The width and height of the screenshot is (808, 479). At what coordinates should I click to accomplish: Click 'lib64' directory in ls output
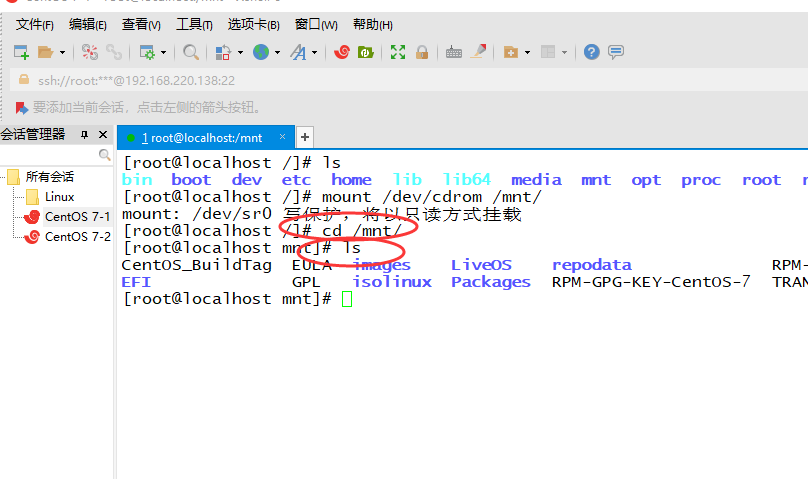point(467,179)
